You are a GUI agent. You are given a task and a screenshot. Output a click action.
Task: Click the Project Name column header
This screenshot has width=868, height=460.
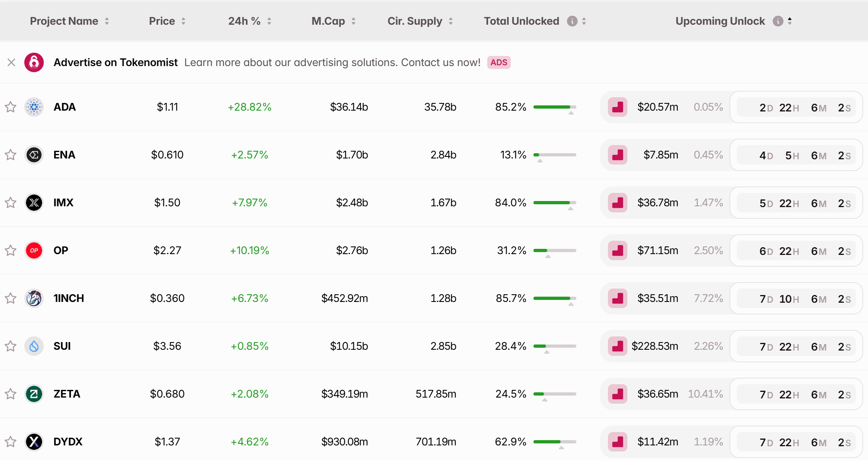click(64, 21)
